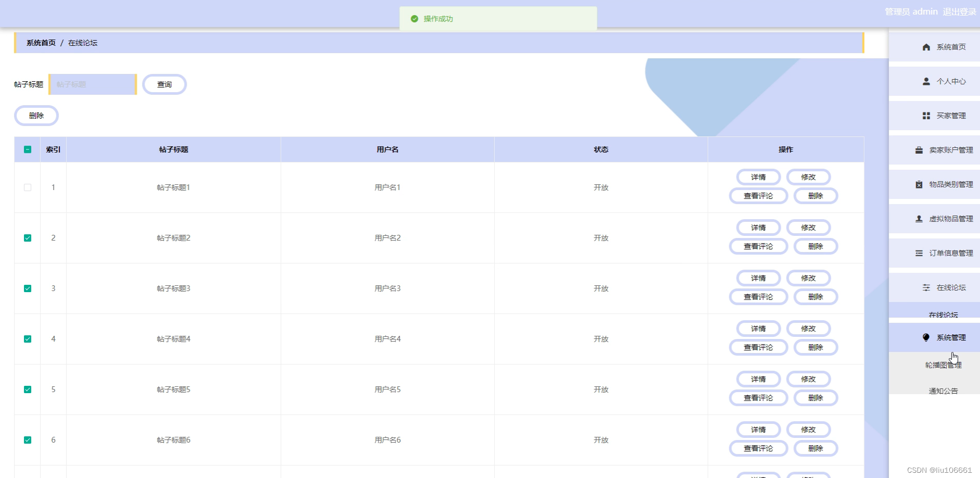
Task: Click 修改 for 帖子标题4
Action: coord(808,329)
